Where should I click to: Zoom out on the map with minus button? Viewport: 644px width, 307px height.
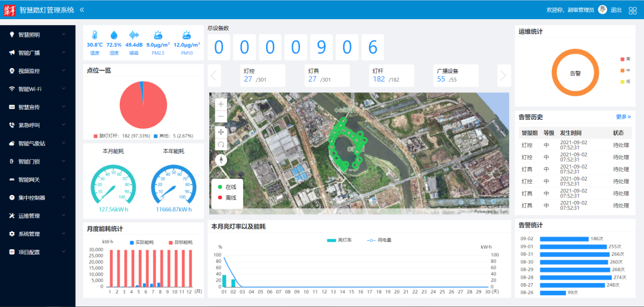click(x=221, y=117)
